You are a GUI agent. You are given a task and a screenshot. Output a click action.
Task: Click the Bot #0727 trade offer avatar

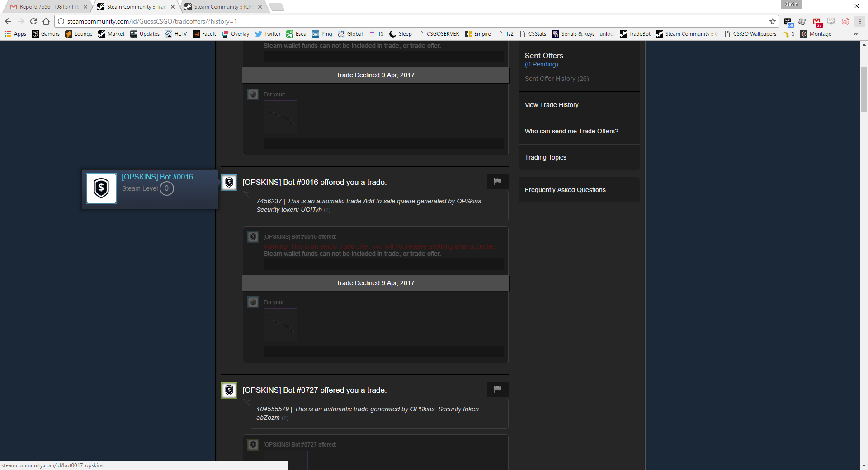(229, 390)
